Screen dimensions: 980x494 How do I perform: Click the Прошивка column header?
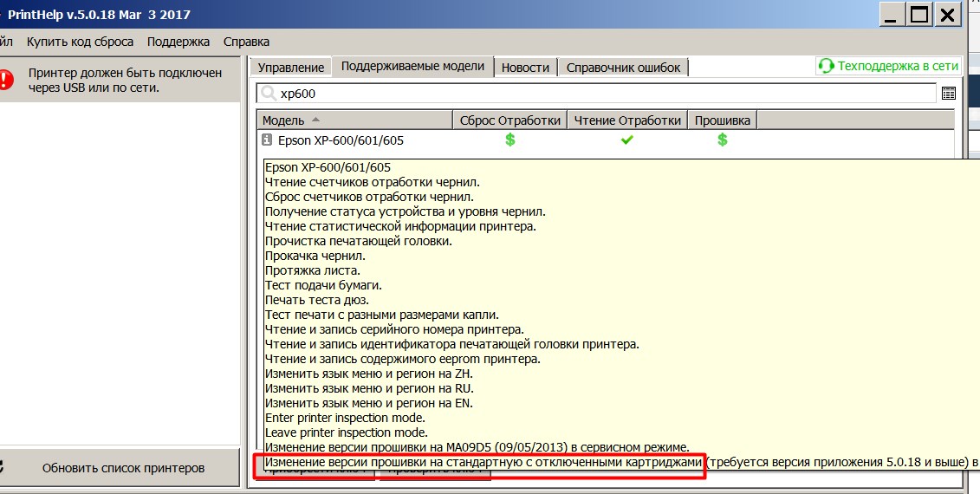click(723, 120)
